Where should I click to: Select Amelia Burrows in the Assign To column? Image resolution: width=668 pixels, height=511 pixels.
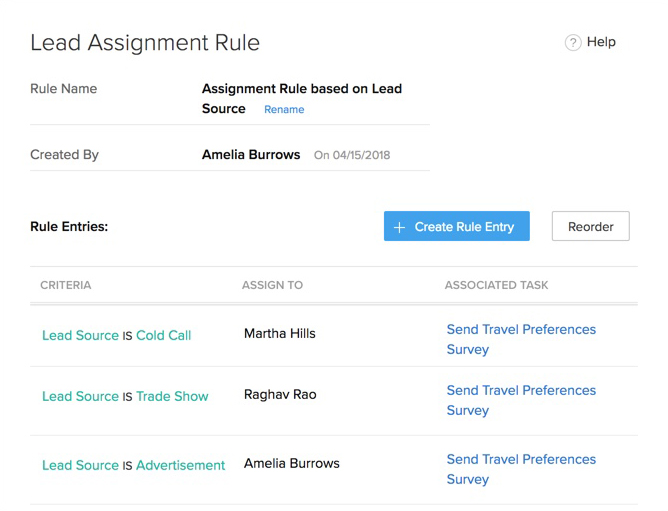click(x=291, y=464)
